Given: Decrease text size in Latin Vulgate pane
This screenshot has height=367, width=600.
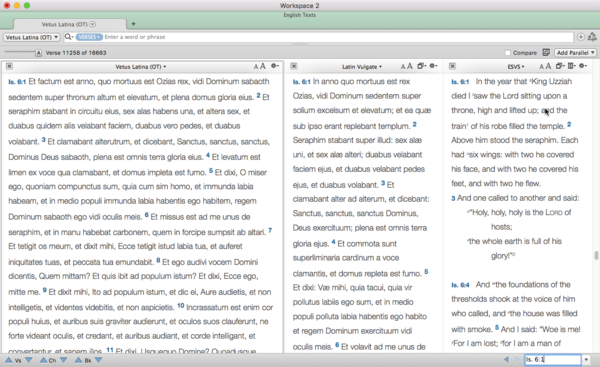Looking at the screenshot, I should pos(403,67).
